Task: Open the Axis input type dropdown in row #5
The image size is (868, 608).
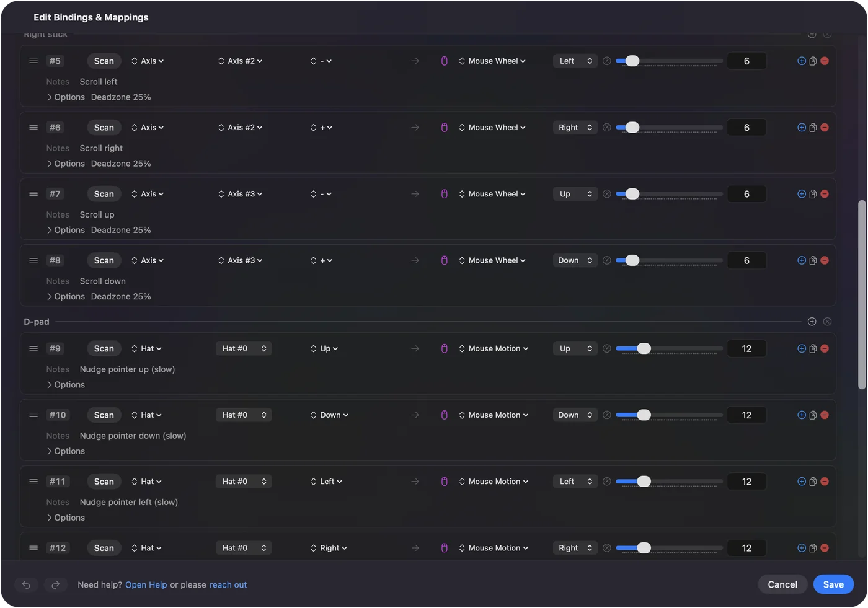Action: pos(148,61)
